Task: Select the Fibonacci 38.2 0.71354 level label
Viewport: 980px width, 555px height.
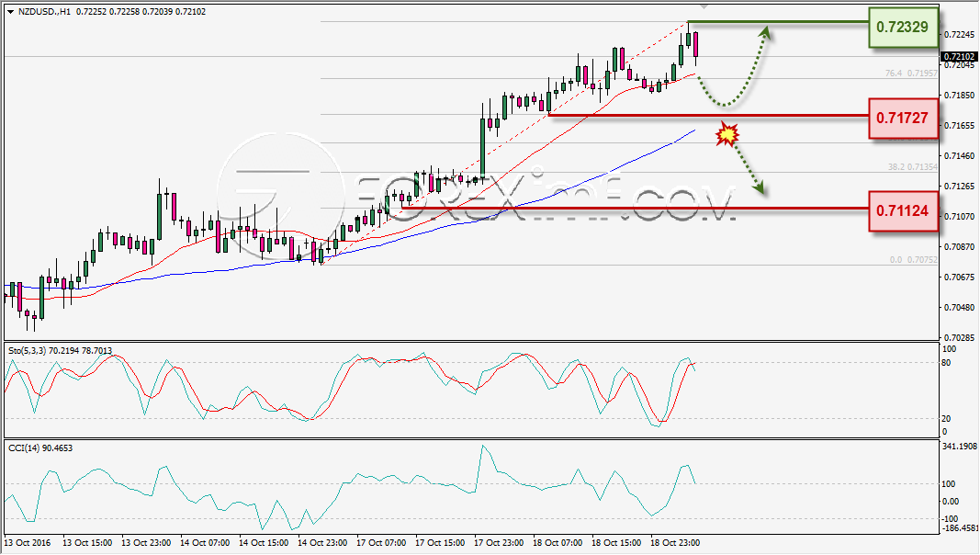Action: tap(913, 167)
